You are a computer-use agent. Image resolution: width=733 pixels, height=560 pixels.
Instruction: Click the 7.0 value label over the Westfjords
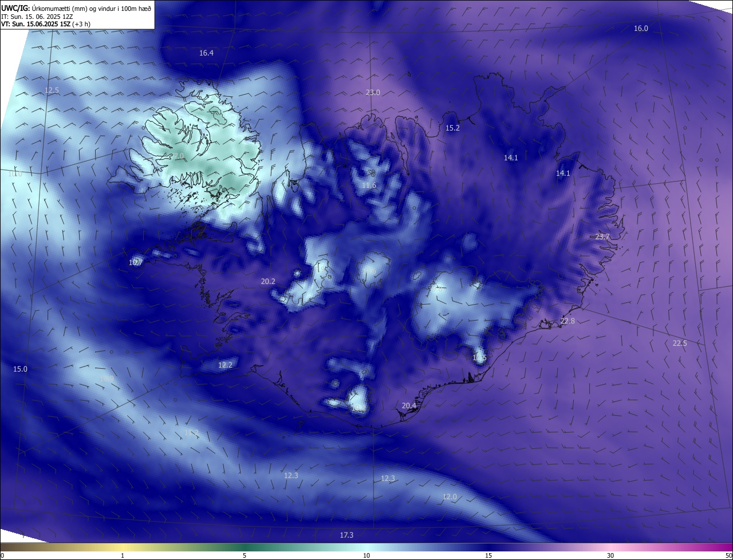click(x=179, y=156)
